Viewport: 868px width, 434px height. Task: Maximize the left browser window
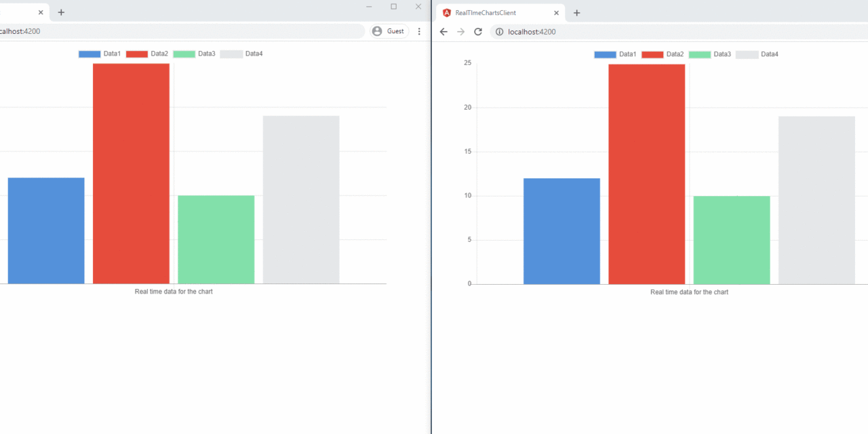click(393, 7)
